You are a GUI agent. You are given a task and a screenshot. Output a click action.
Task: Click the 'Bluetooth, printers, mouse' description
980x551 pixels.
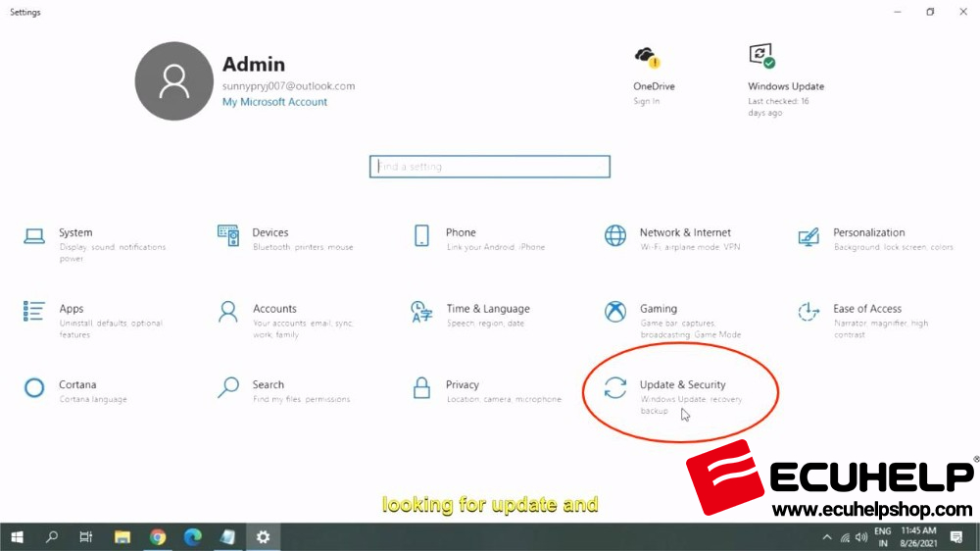(x=303, y=247)
